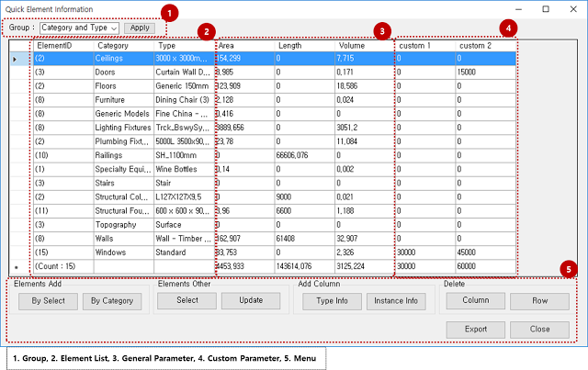588x370 pixels.
Task: Select the Ceilings category cell
Action: 124,59
